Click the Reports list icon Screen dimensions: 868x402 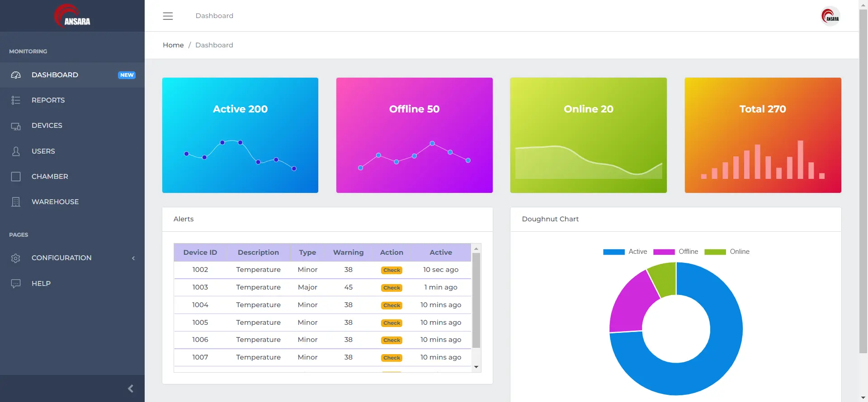coord(16,100)
